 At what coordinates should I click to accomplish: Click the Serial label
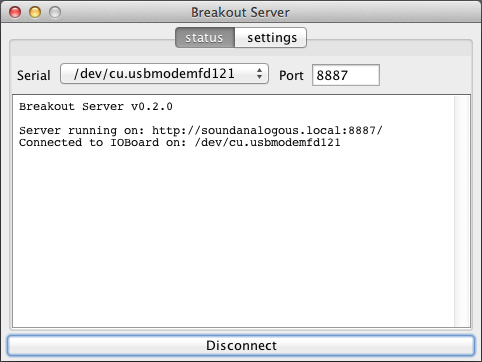tap(34, 75)
